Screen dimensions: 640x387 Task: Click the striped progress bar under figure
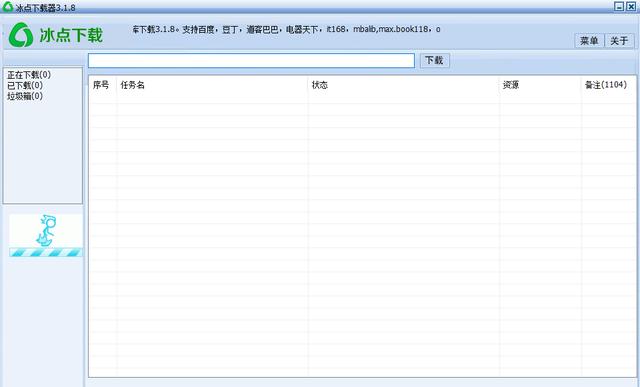point(45,253)
